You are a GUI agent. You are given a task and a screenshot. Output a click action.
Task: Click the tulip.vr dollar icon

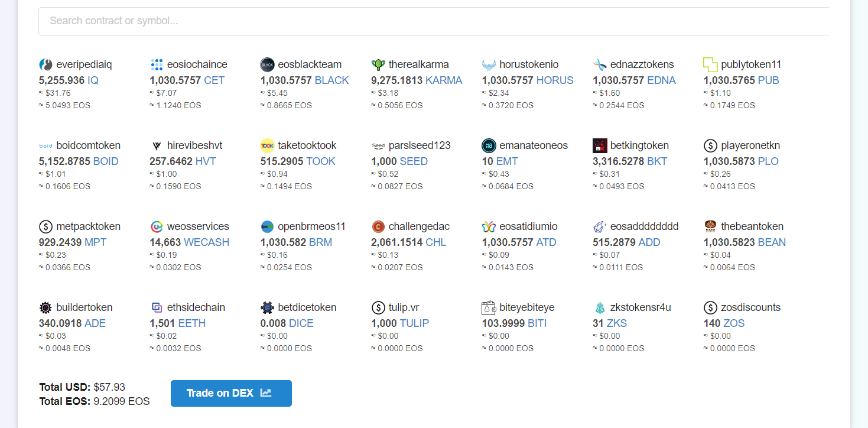378,307
